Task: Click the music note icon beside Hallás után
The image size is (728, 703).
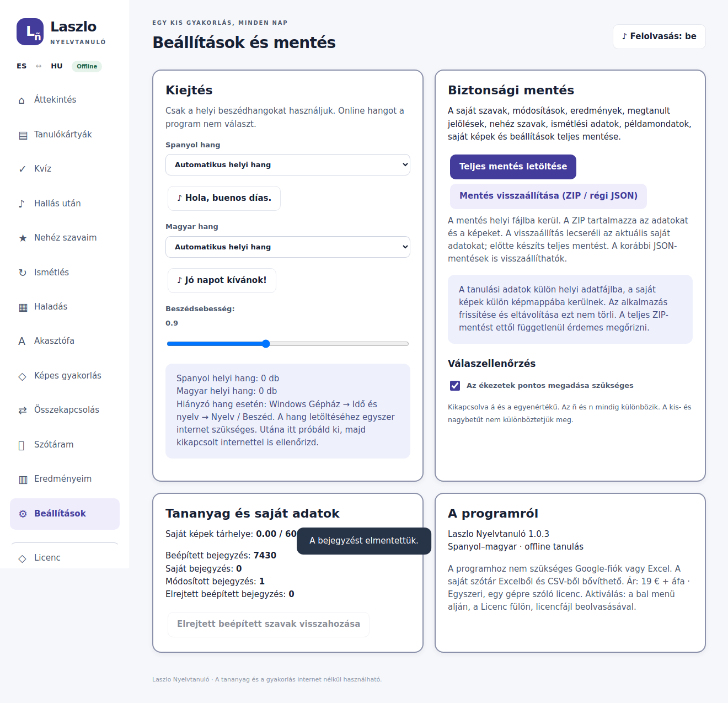Action: pos(22,204)
